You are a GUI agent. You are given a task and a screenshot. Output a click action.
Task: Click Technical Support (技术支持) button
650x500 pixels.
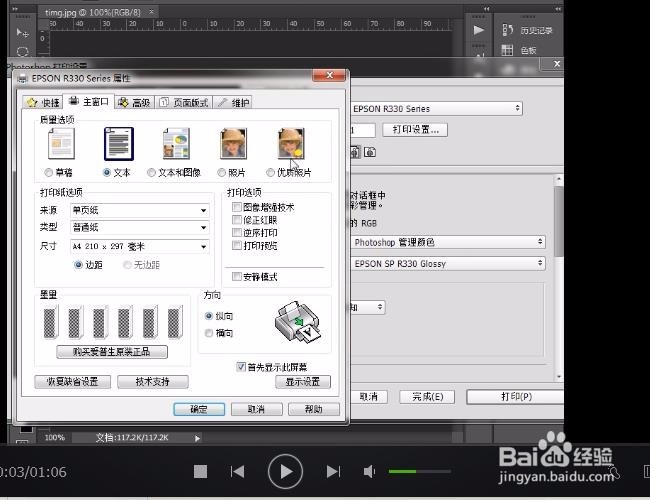pos(153,381)
